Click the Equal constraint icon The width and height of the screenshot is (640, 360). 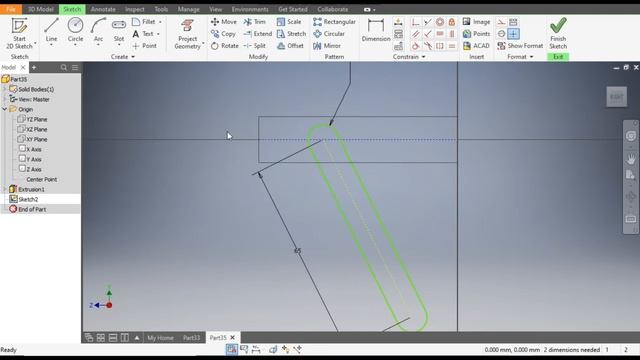pyautogui.click(x=451, y=46)
